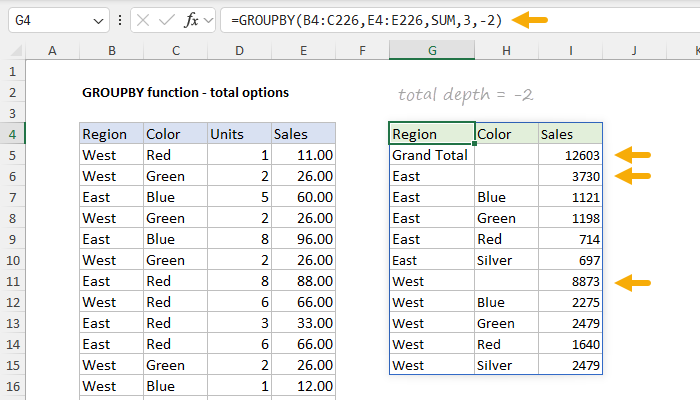Click the Enter checkmark icon in formula bar
The width and height of the screenshot is (700, 400).
[x=169, y=20]
